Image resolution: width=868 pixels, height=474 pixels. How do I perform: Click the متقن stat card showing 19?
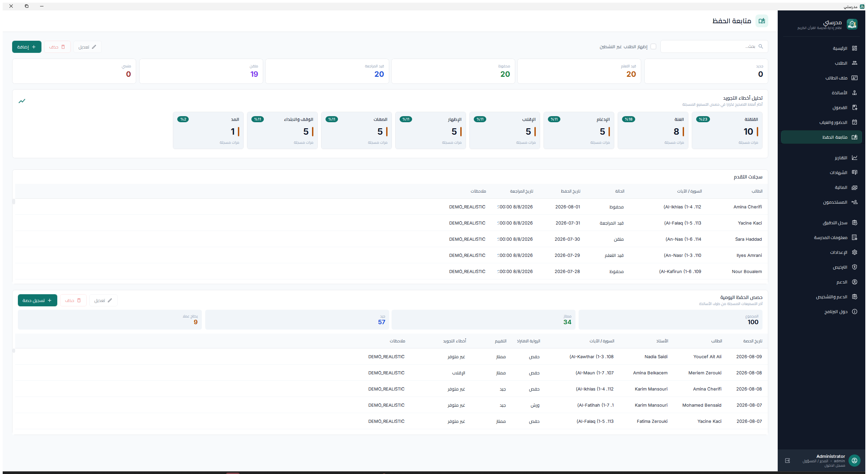point(201,71)
